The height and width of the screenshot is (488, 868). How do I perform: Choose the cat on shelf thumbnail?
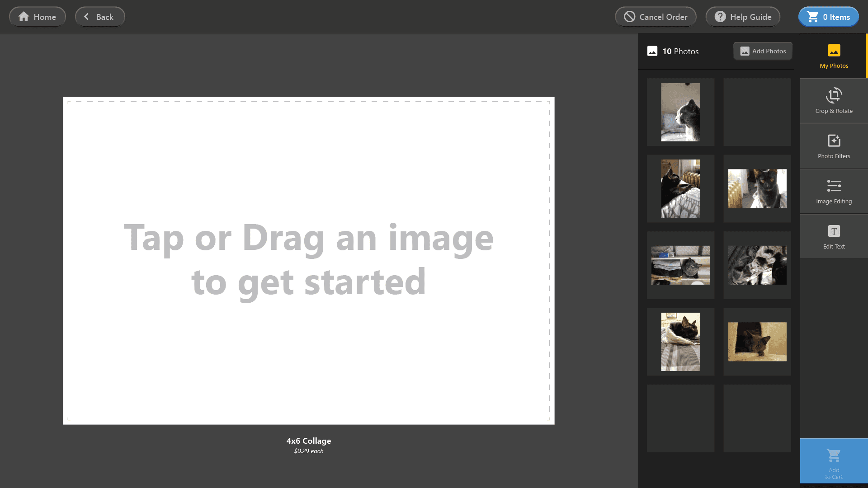click(680, 265)
